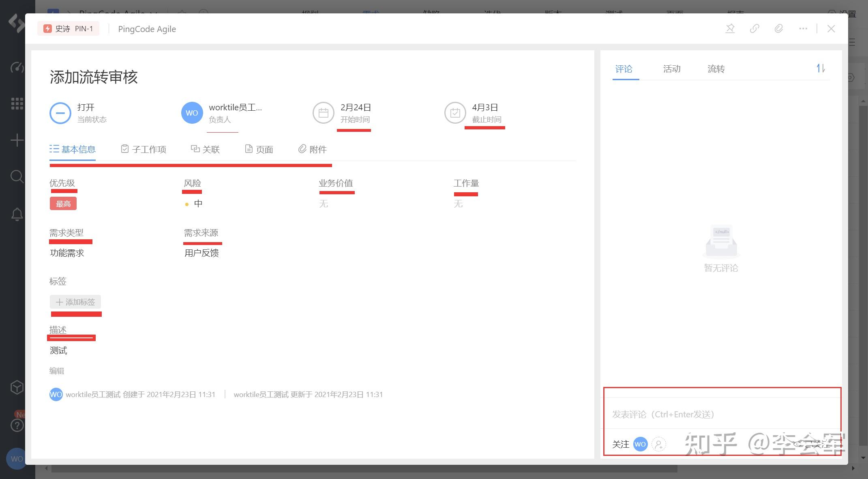This screenshot has width=868, height=479.
Task: Click the add follower person icon
Action: pyautogui.click(x=658, y=444)
